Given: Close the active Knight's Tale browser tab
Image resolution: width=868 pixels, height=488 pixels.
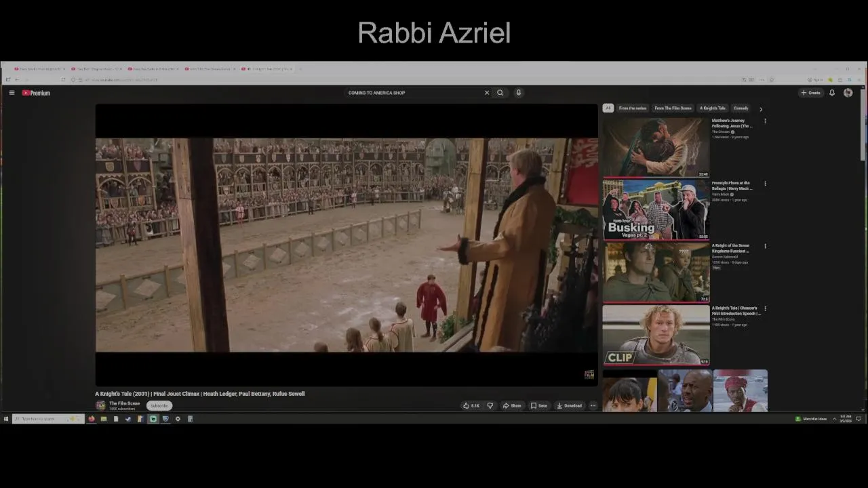Looking at the screenshot, I should [292, 68].
